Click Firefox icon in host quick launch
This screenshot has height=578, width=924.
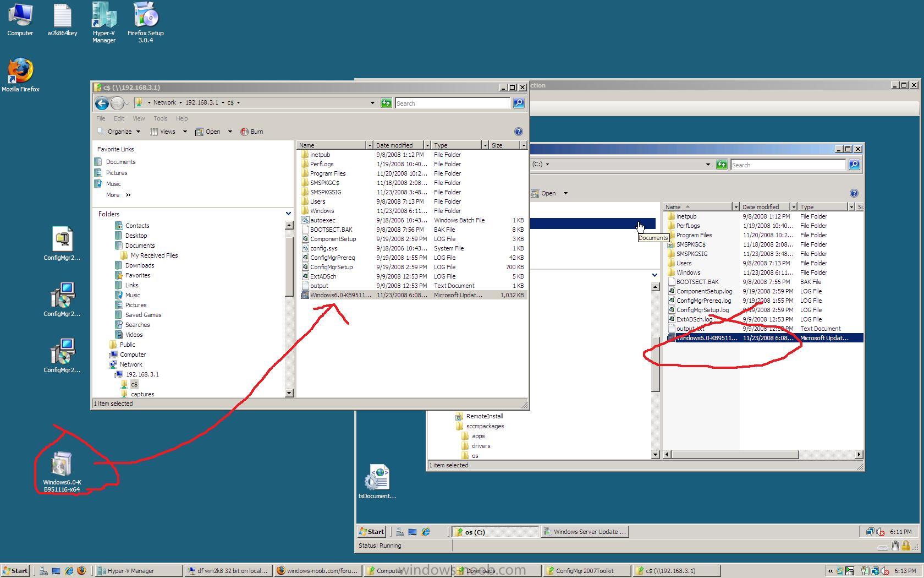pos(81,571)
